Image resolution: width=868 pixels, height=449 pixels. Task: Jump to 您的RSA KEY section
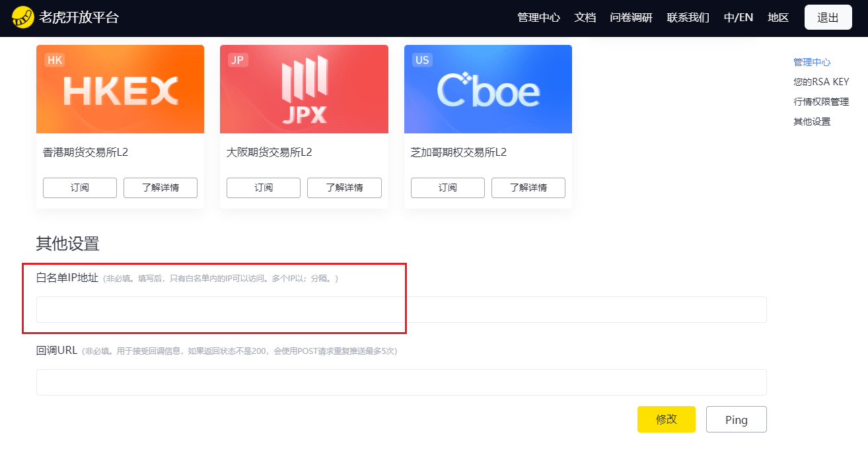coord(821,82)
